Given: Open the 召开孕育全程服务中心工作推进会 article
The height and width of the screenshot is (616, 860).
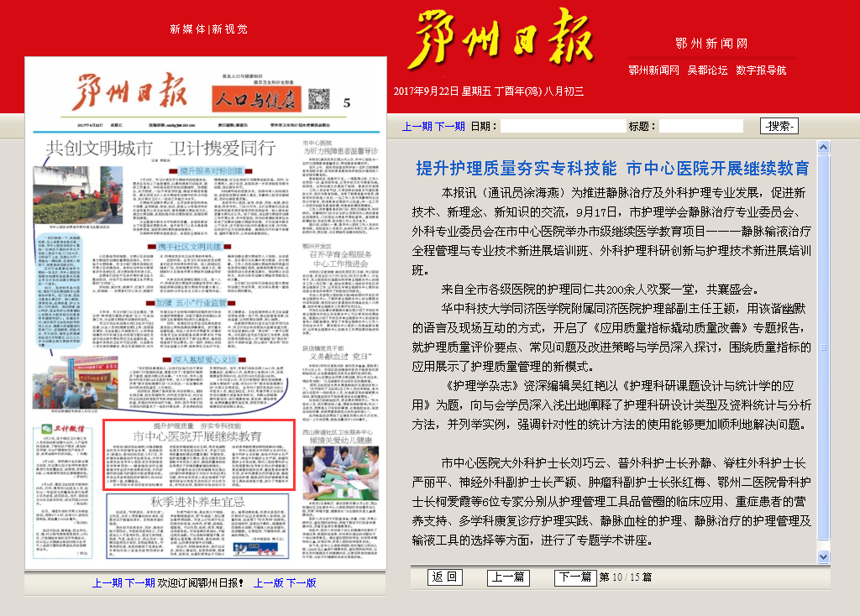Looking at the screenshot, I should 341,259.
